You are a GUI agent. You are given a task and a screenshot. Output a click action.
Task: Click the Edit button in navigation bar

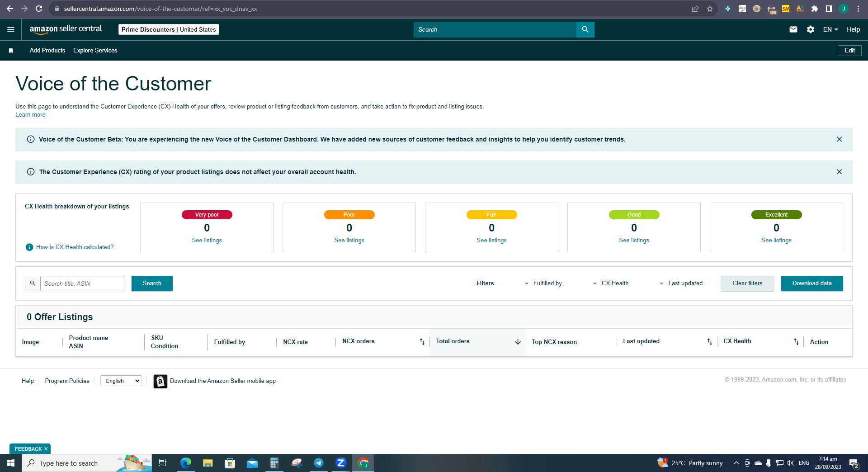coord(849,51)
